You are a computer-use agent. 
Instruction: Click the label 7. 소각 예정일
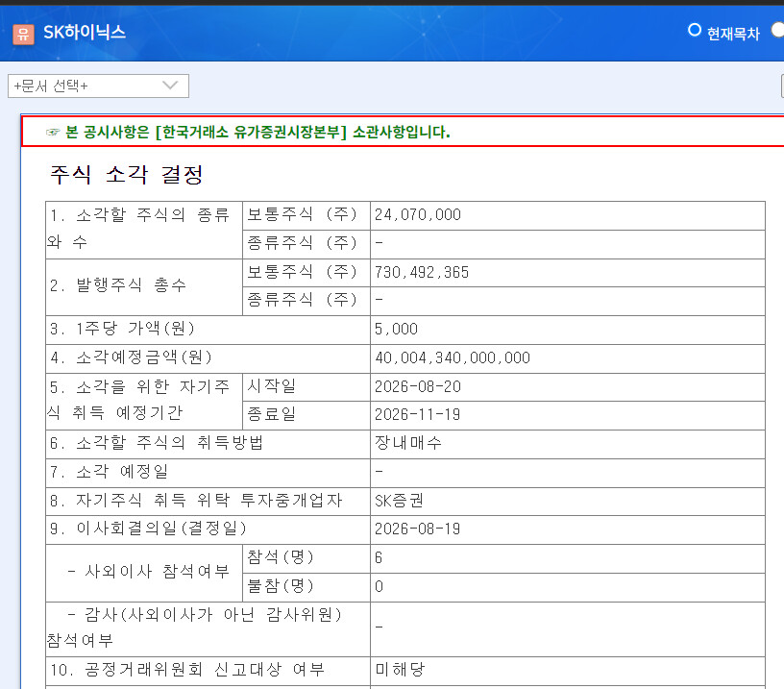pos(109,472)
